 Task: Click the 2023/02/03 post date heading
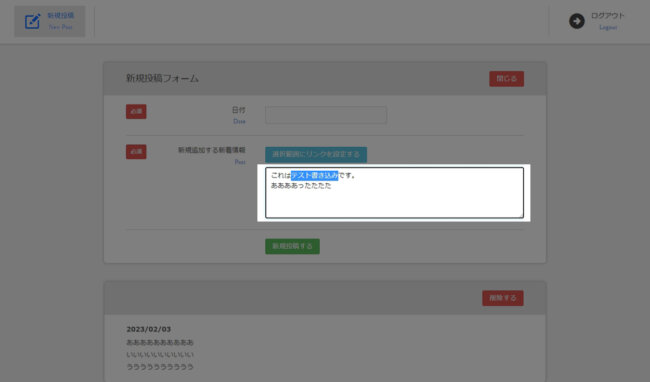coord(148,329)
